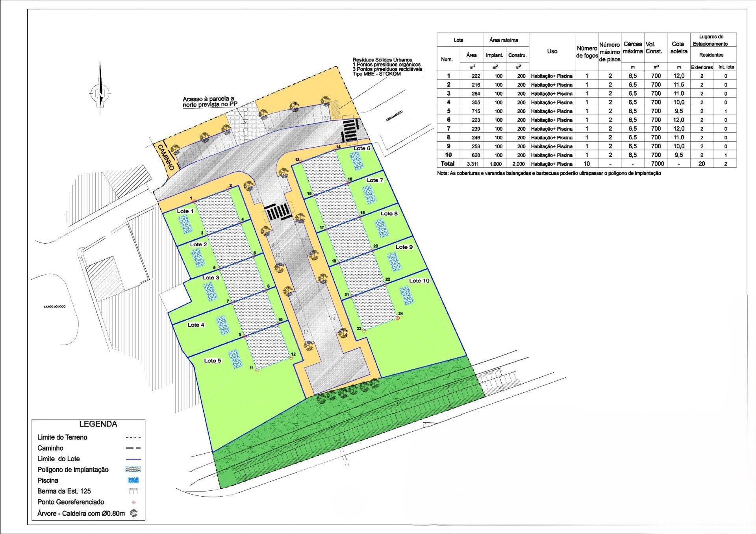756x534 pixels.
Task: Click the crosswalk beside parking space 8
Action: pos(278,212)
